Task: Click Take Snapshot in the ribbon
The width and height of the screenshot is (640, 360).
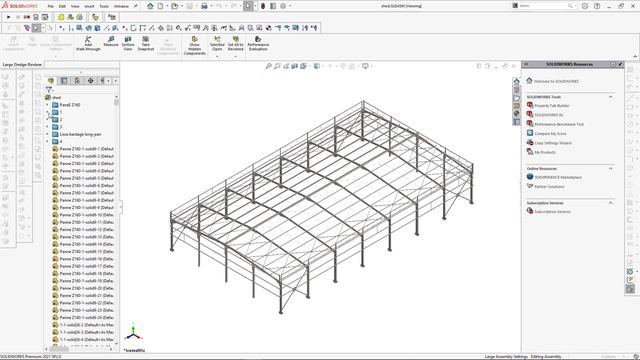Action: pyautogui.click(x=145, y=43)
